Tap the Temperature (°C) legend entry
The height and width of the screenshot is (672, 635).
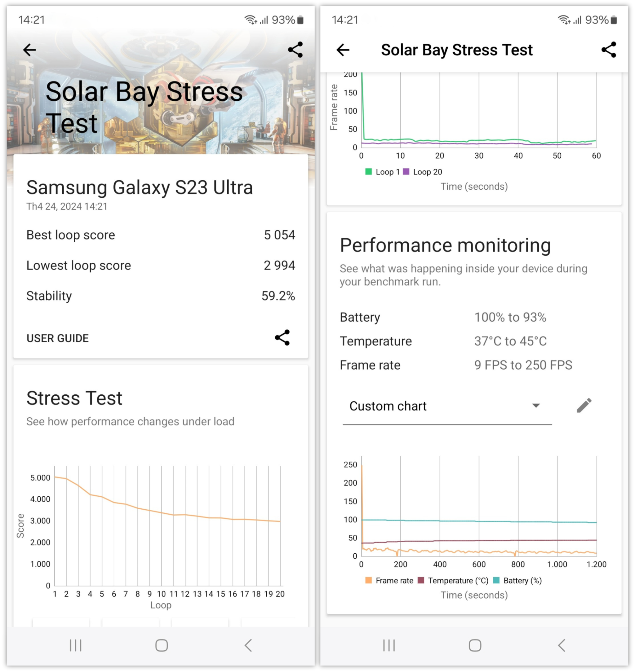coord(453,580)
